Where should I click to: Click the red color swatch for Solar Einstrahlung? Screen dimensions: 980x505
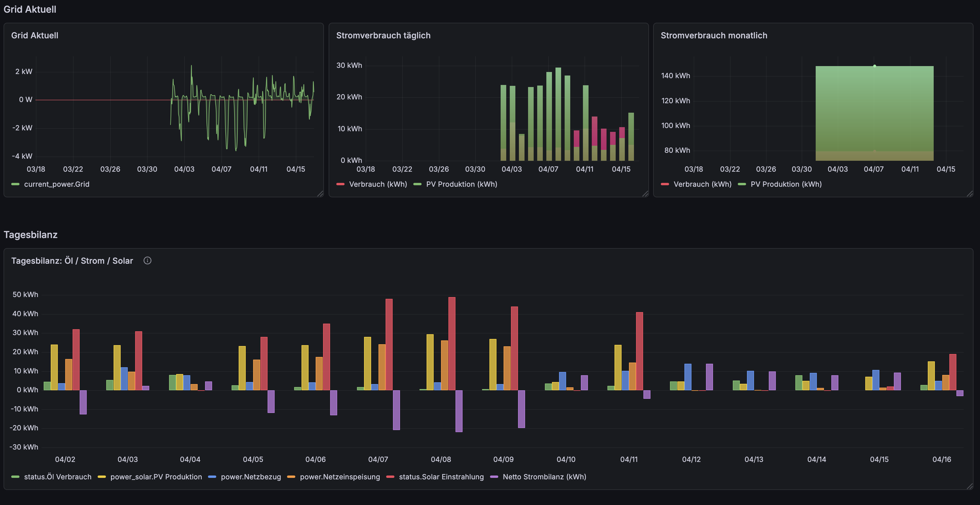pos(390,476)
